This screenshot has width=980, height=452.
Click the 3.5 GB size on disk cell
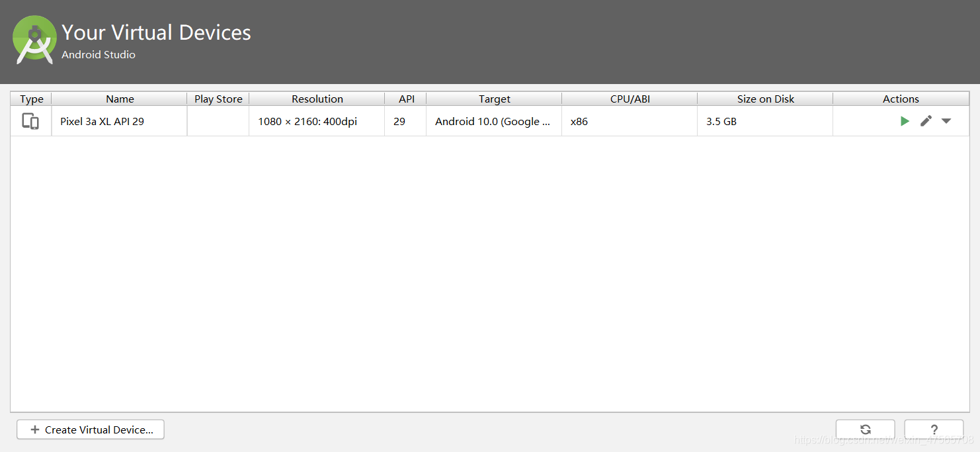pyautogui.click(x=765, y=121)
